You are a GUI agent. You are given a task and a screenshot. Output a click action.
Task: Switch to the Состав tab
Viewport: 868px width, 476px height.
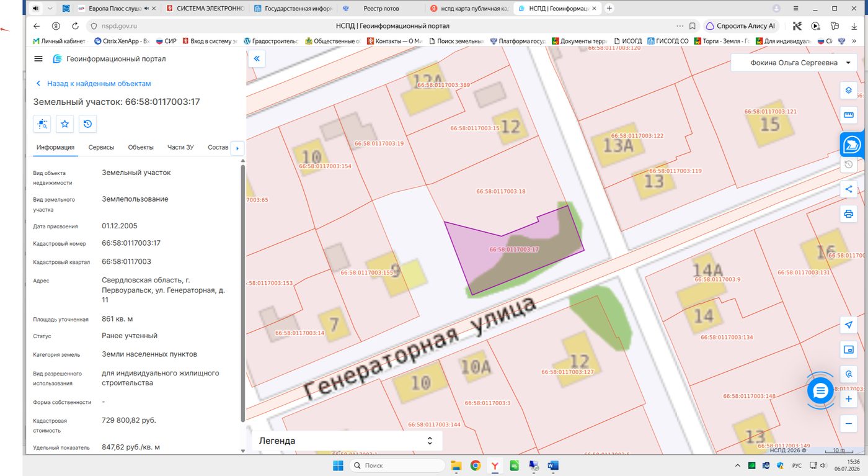point(218,147)
